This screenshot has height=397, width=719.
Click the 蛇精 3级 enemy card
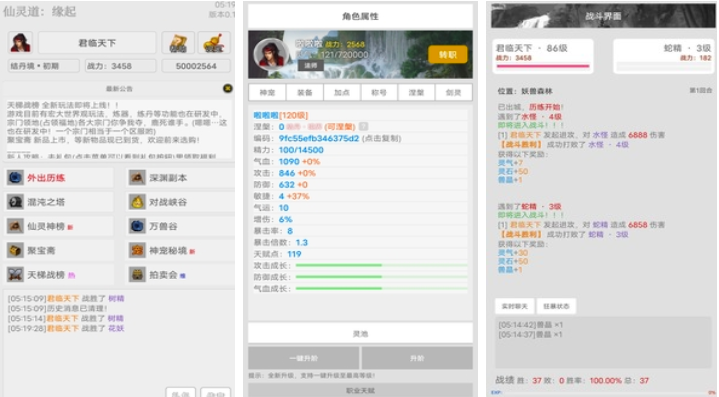pyautogui.click(x=664, y=55)
